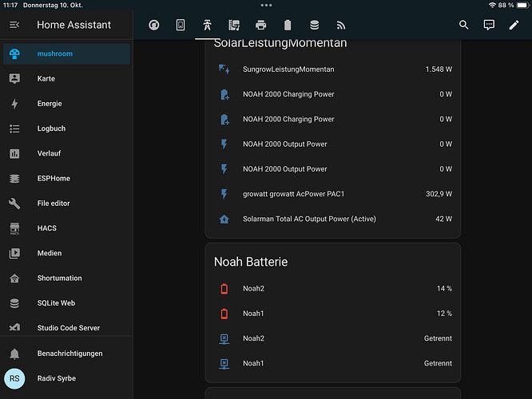Switch to the battery tab

tap(288, 25)
